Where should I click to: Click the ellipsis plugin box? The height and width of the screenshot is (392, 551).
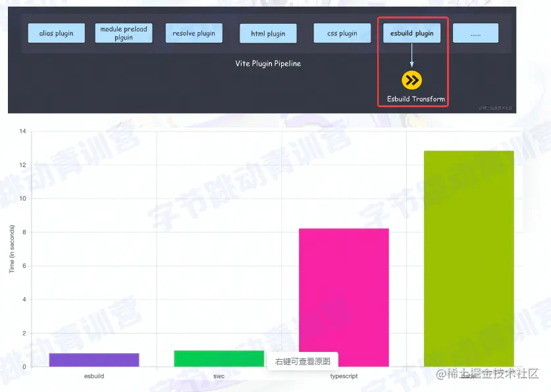click(475, 34)
